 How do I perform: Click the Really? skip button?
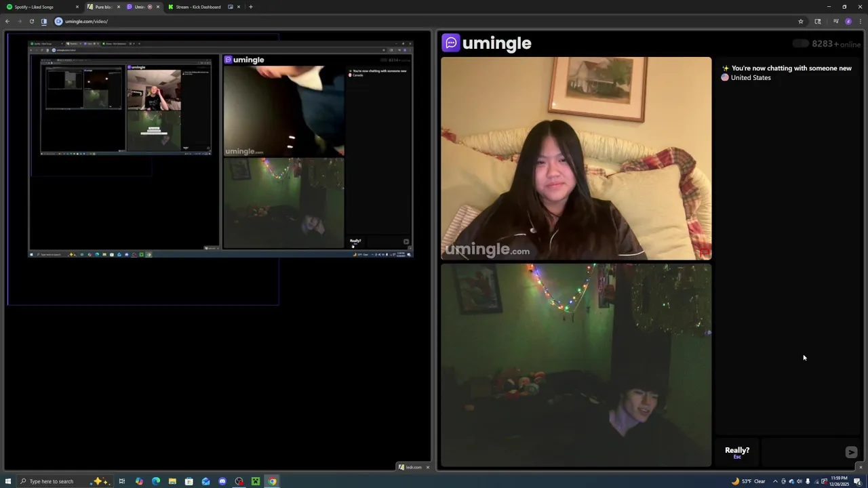click(737, 452)
